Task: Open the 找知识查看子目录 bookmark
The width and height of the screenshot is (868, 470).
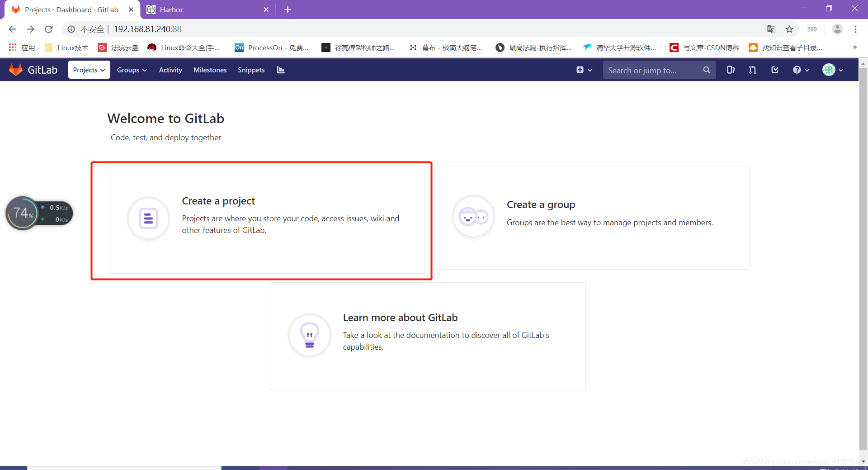Action: pyautogui.click(x=786, y=47)
